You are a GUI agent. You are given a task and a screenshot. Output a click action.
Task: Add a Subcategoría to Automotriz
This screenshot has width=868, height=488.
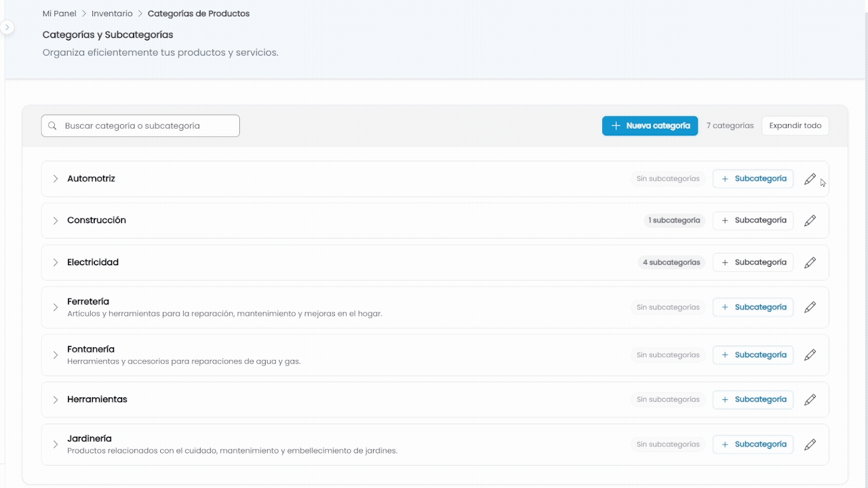[753, 179]
